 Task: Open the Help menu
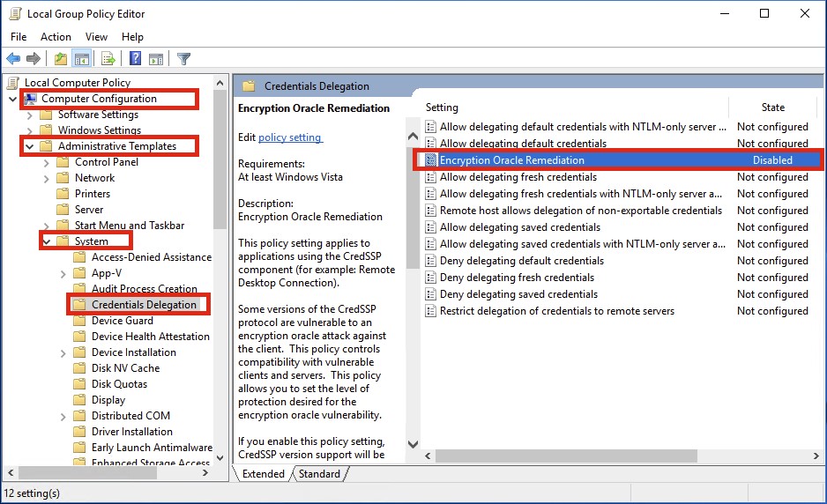tap(132, 36)
